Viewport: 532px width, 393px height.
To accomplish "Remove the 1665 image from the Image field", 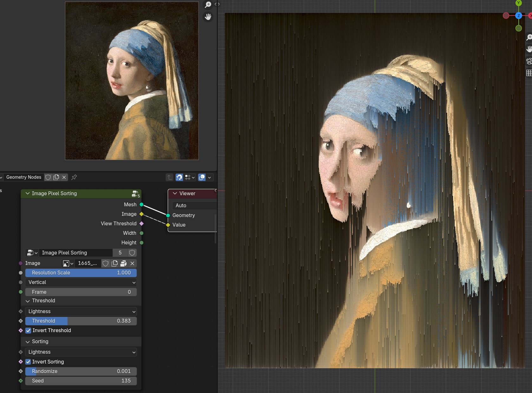I will tap(133, 263).
